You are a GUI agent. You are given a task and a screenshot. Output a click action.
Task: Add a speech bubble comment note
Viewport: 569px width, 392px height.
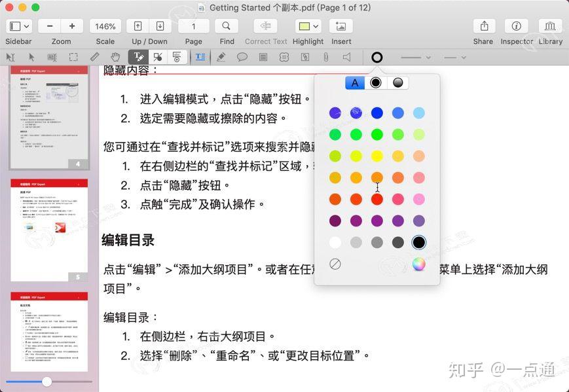pyautogui.click(x=242, y=58)
